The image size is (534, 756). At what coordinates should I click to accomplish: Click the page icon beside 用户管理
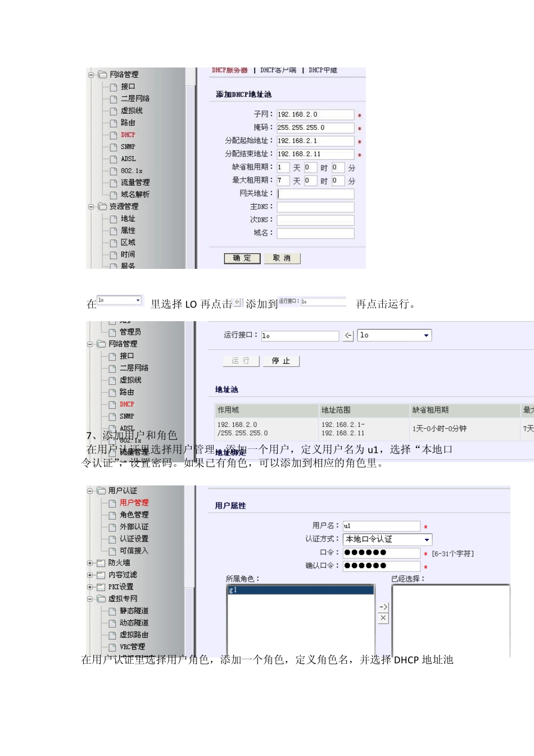point(112,503)
